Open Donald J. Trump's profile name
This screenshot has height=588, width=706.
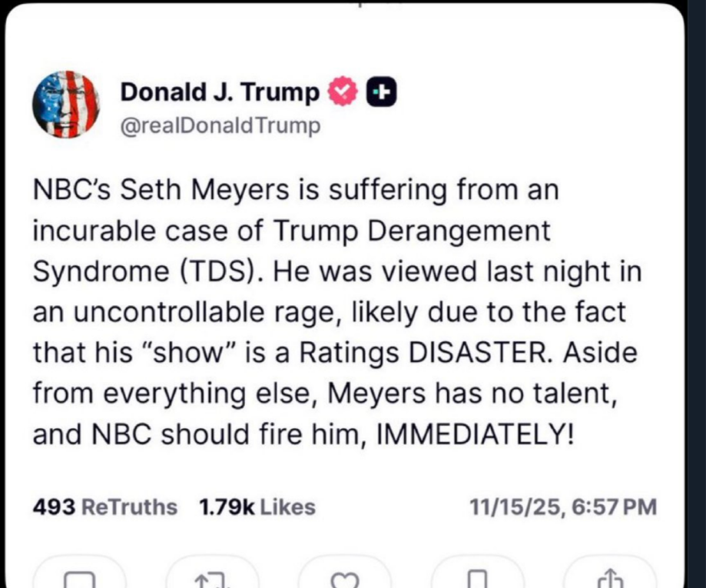pyautogui.click(x=220, y=93)
